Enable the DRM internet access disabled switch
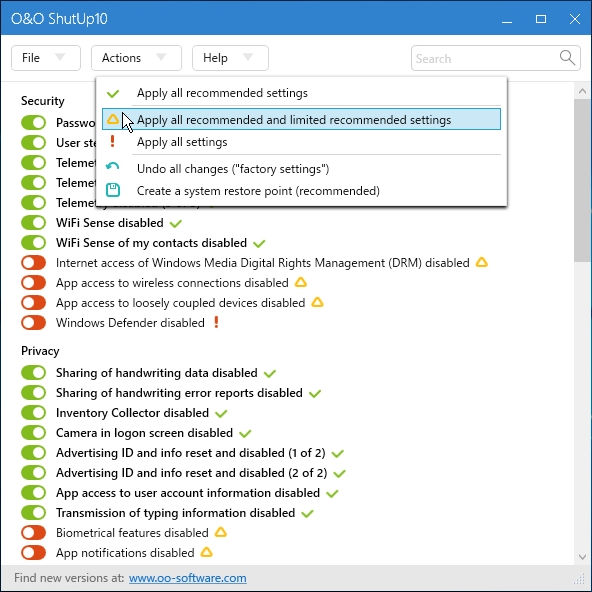Screen dimensions: 592x592 34,263
